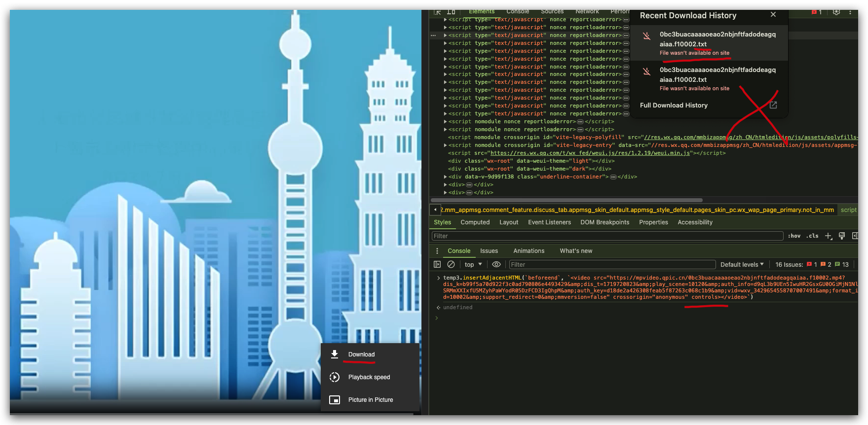
Task: Select the Event Listeners tab
Action: (549, 222)
